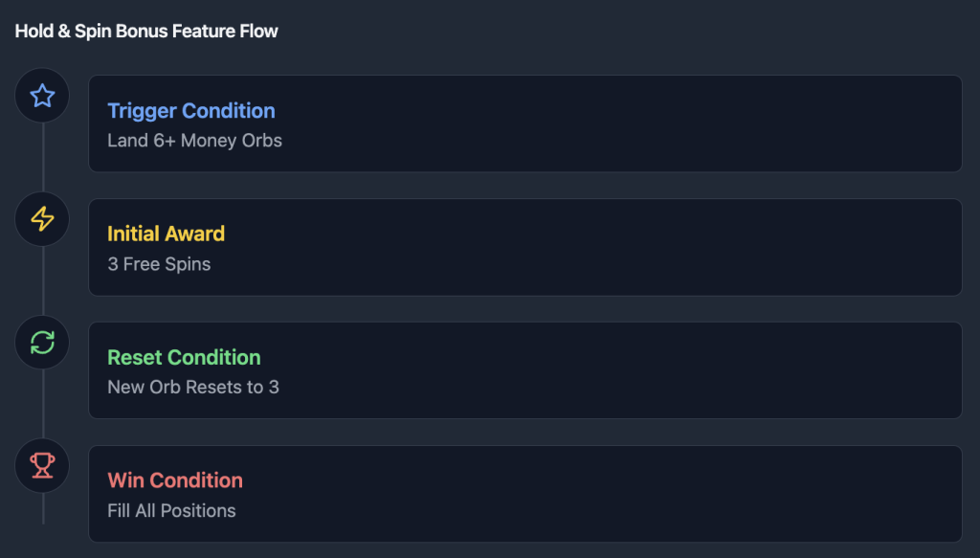
Task: Open the Trigger Condition card
Action: (x=525, y=123)
